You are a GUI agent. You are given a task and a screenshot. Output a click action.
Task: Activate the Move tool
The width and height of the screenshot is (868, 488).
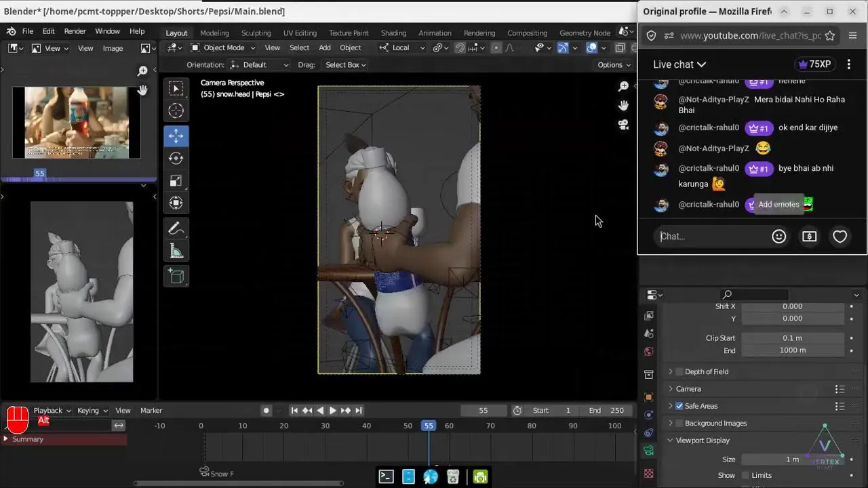click(176, 136)
